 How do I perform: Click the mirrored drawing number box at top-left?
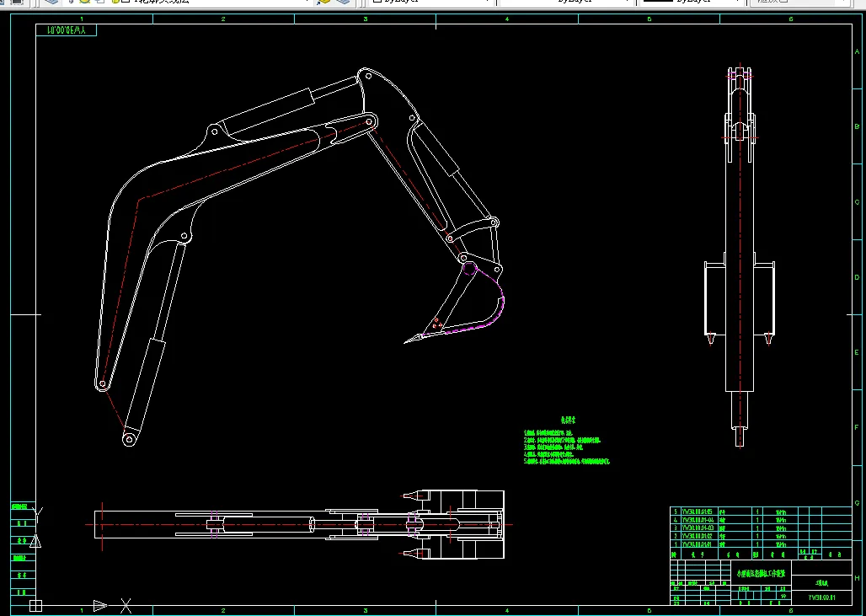(x=67, y=29)
